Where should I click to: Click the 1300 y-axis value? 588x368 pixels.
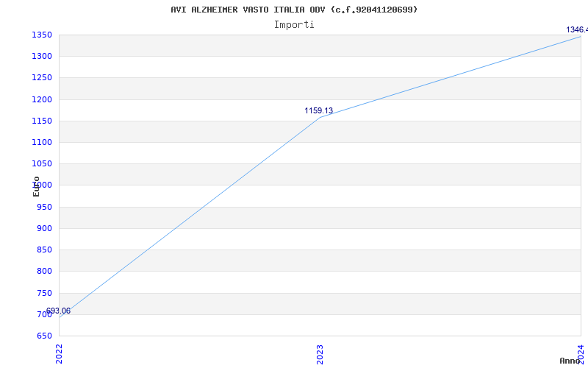pyautogui.click(x=42, y=57)
